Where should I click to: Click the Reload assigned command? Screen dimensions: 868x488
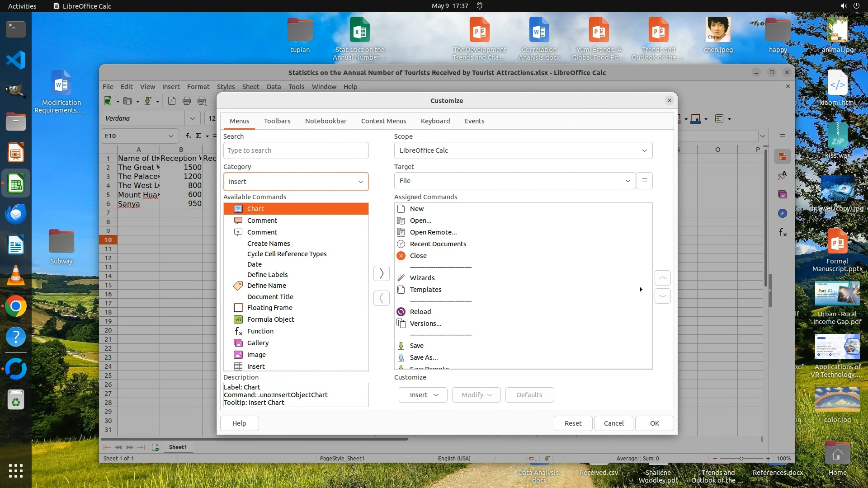click(x=420, y=312)
